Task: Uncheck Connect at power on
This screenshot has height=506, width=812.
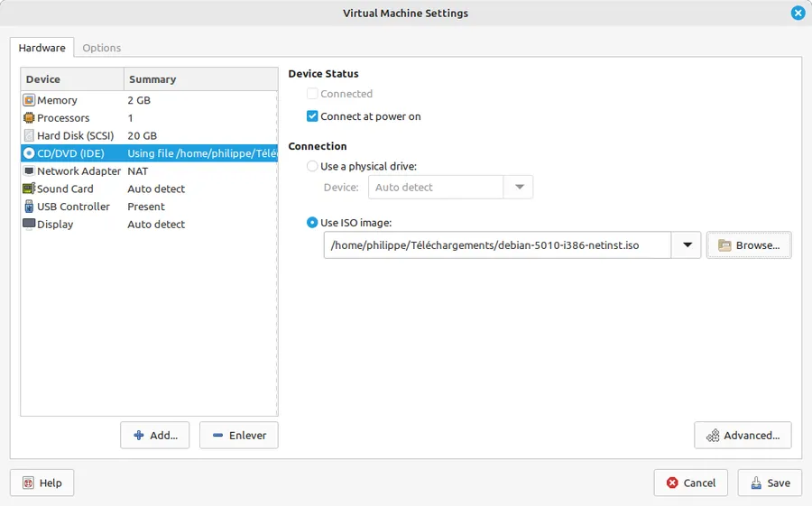Action: [312, 116]
